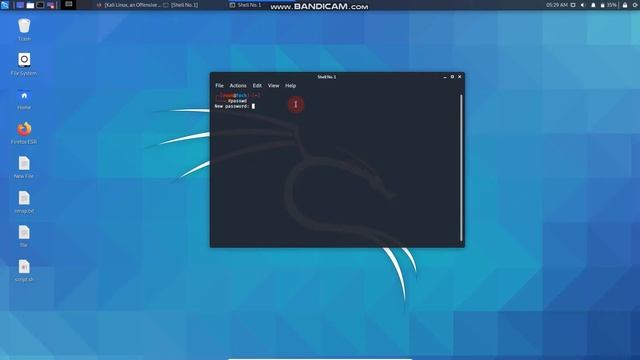Viewport: 640px width, 360px height.
Task: Click the Trash desktop icon
Action: tap(24, 29)
